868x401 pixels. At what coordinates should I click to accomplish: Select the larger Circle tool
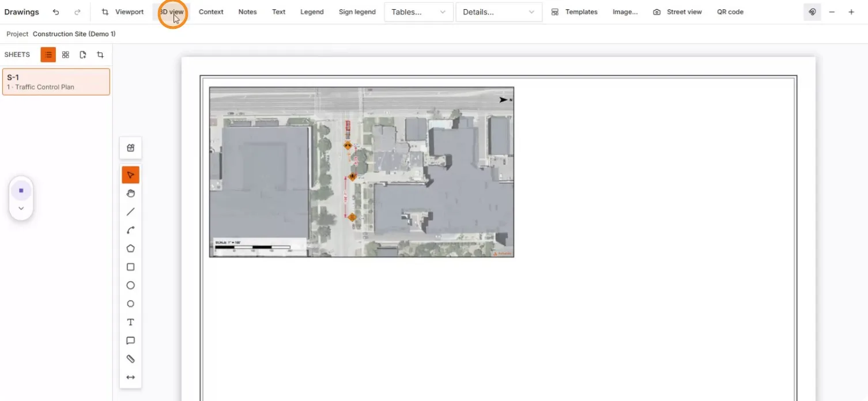click(131, 286)
